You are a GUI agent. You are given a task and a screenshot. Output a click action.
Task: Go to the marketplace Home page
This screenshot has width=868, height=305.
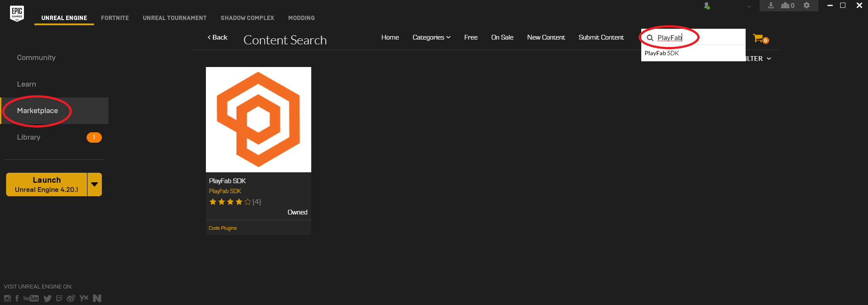tap(390, 37)
